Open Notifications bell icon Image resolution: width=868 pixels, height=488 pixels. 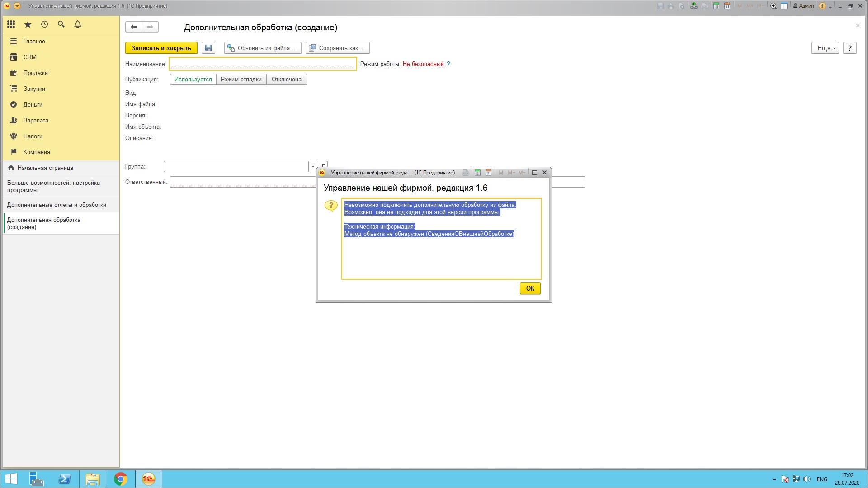pos(78,24)
